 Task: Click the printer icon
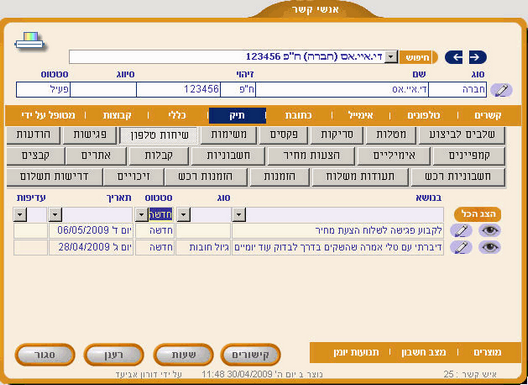(30, 41)
